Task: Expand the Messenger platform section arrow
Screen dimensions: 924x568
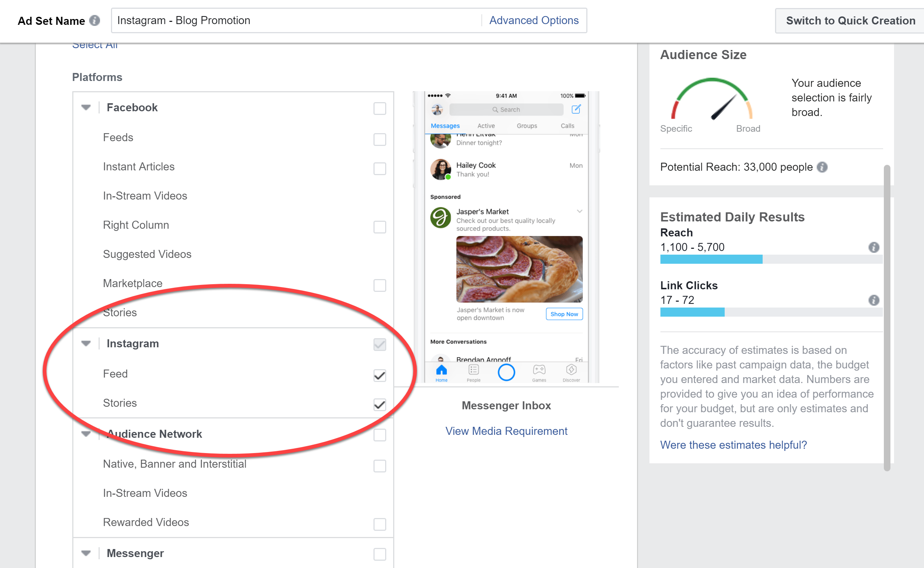Action: tap(86, 553)
